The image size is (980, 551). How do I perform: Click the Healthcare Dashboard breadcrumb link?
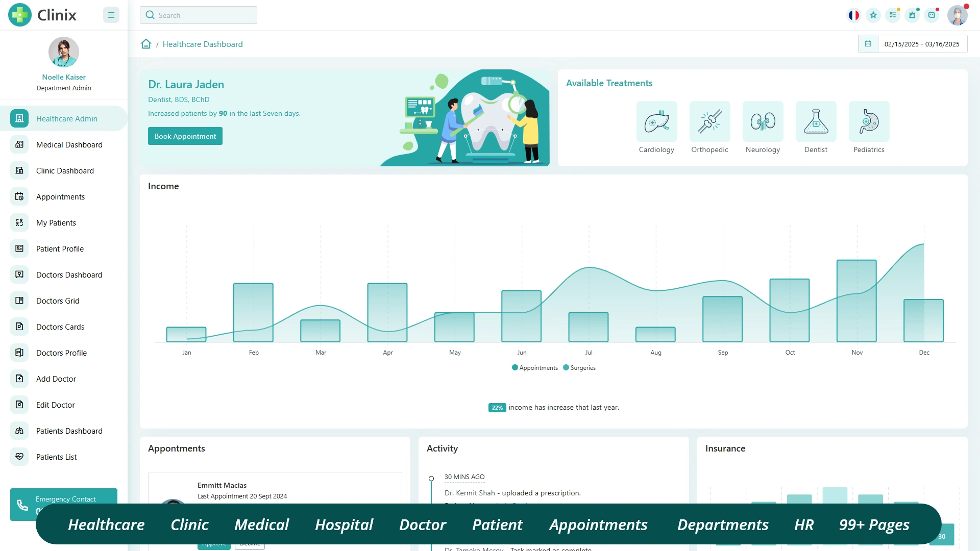coord(203,44)
